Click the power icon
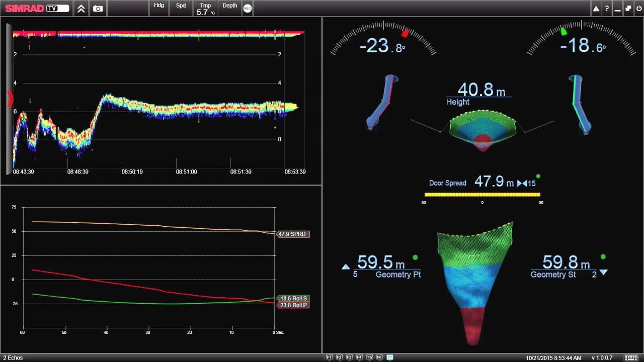 click(x=639, y=8)
